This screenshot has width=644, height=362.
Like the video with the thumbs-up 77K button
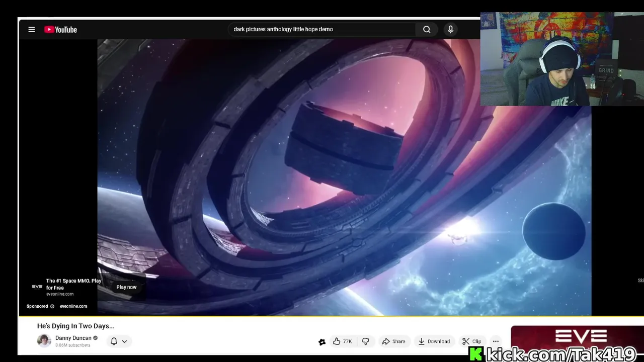tap(342, 341)
